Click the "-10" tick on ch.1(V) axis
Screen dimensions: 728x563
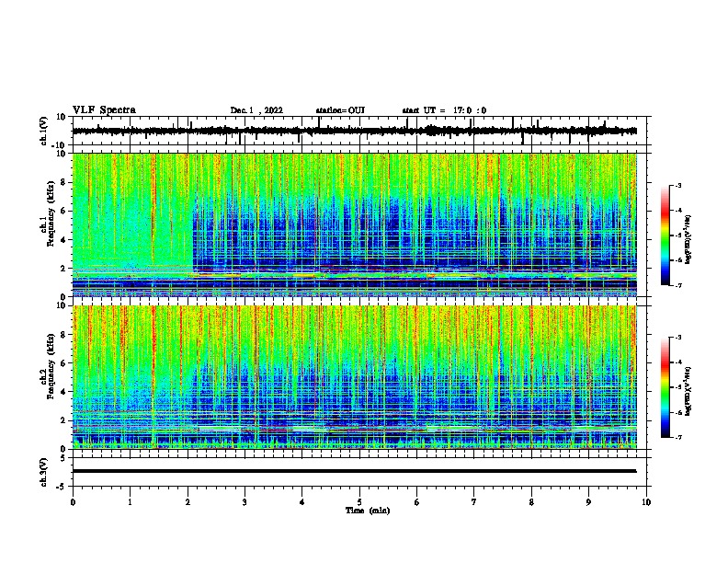pyautogui.click(x=60, y=145)
